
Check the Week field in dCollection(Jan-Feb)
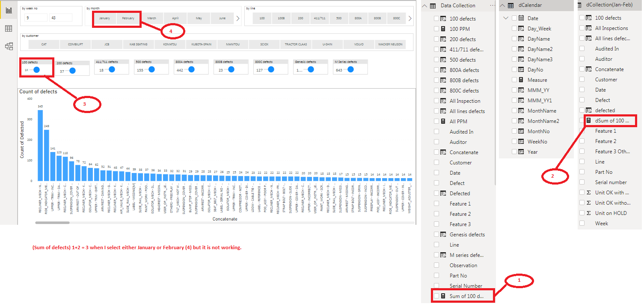(x=582, y=223)
